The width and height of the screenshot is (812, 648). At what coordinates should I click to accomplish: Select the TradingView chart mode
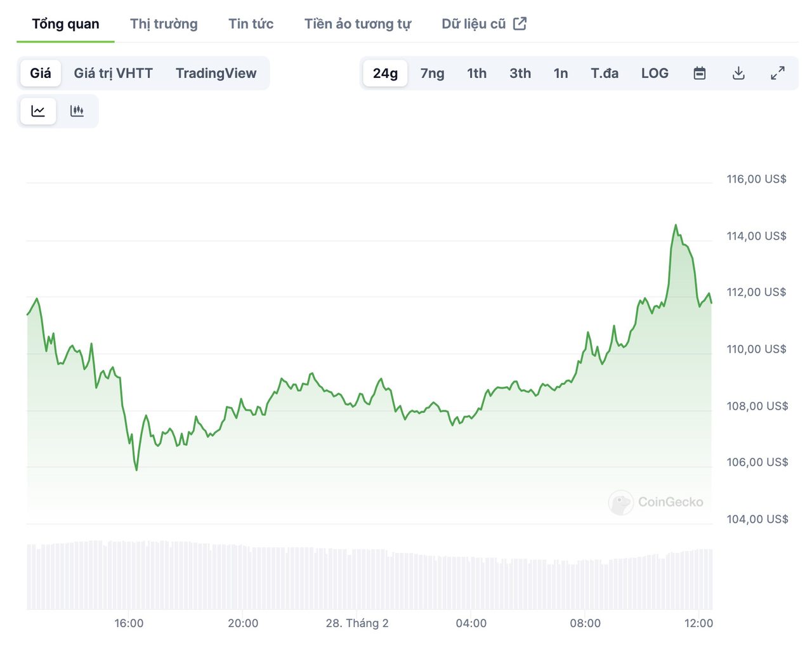[x=216, y=74]
